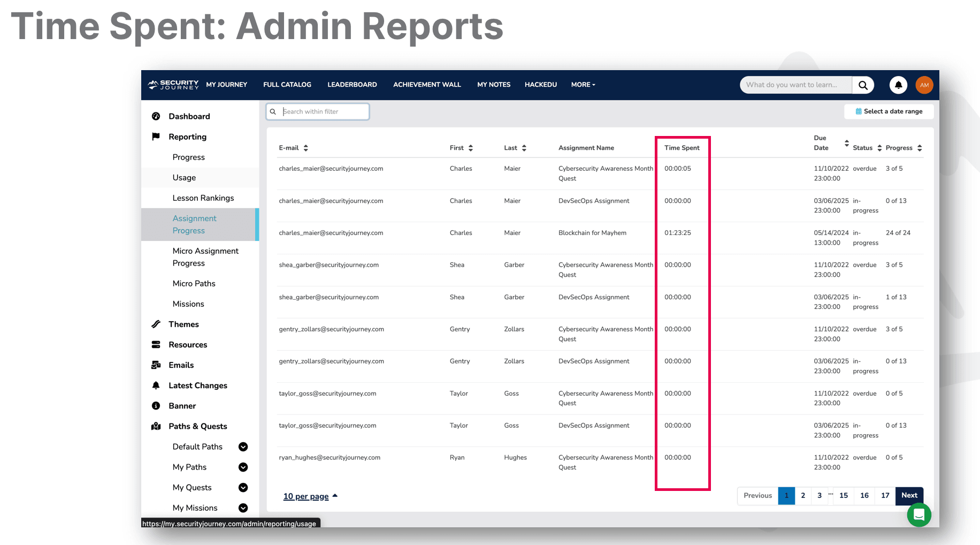
Task: Sort table by E-mail column
Action: pos(305,148)
